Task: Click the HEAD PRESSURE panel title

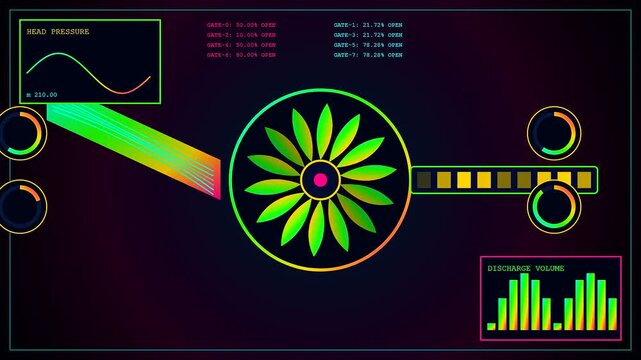Action: tap(58, 31)
